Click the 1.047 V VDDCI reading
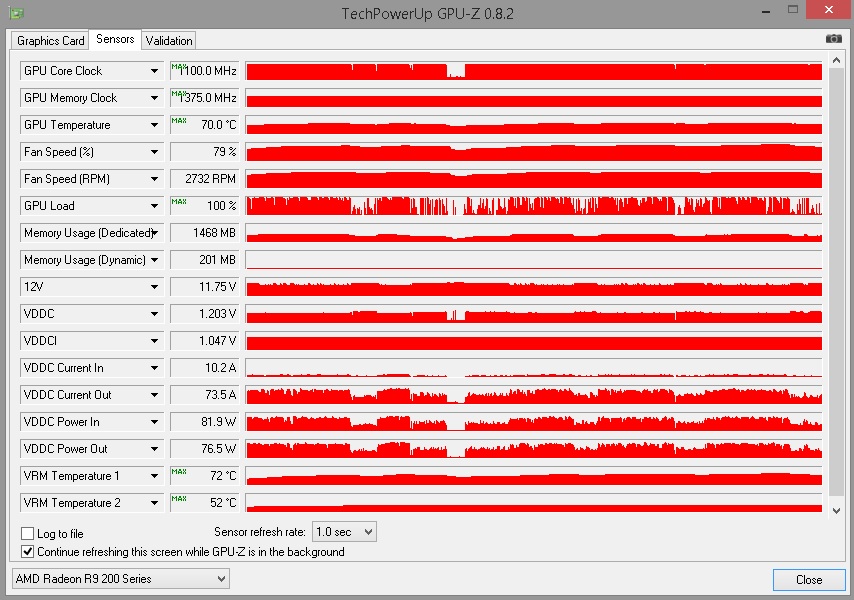Image resolution: width=854 pixels, height=600 pixels. click(205, 341)
